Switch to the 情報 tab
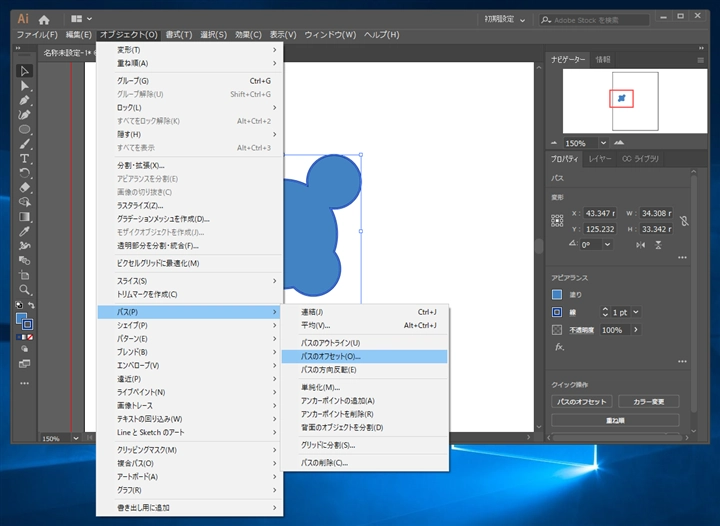 pos(603,60)
